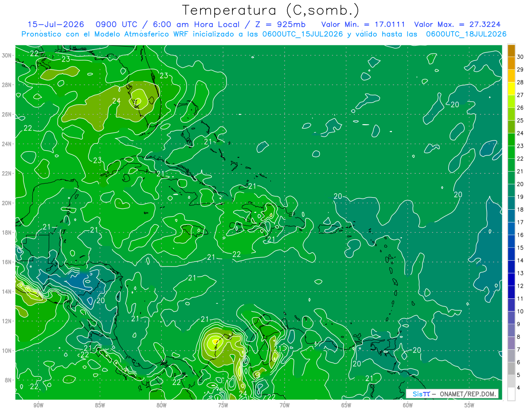
Task: Click legend scale number 17
Action: [x=520, y=222]
